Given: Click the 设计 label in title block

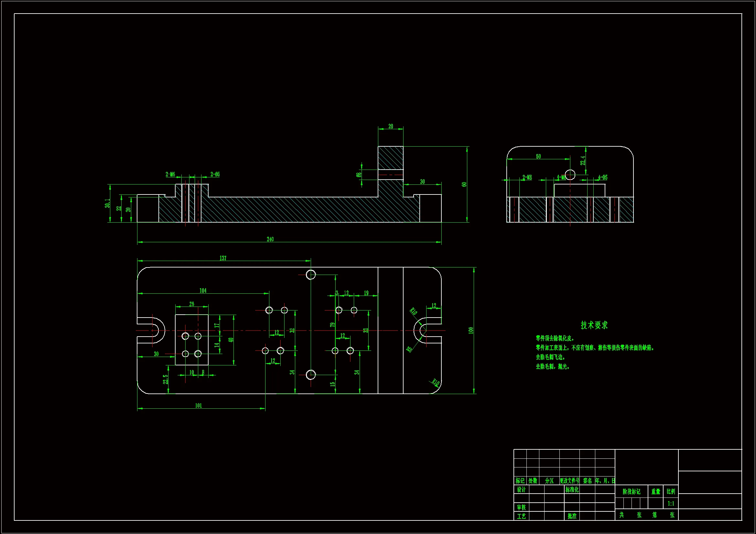Looking at the screenshot, I should (x=521, y=490).
